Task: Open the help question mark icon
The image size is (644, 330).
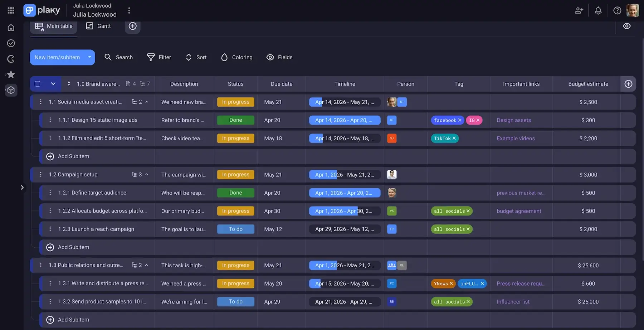Action: coord(617,10)
